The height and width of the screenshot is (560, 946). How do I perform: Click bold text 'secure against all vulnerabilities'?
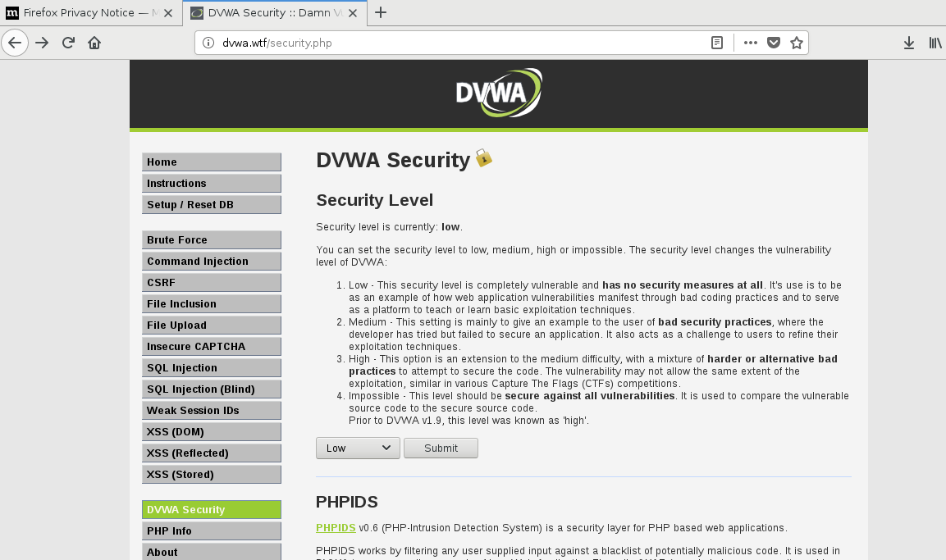590,395
